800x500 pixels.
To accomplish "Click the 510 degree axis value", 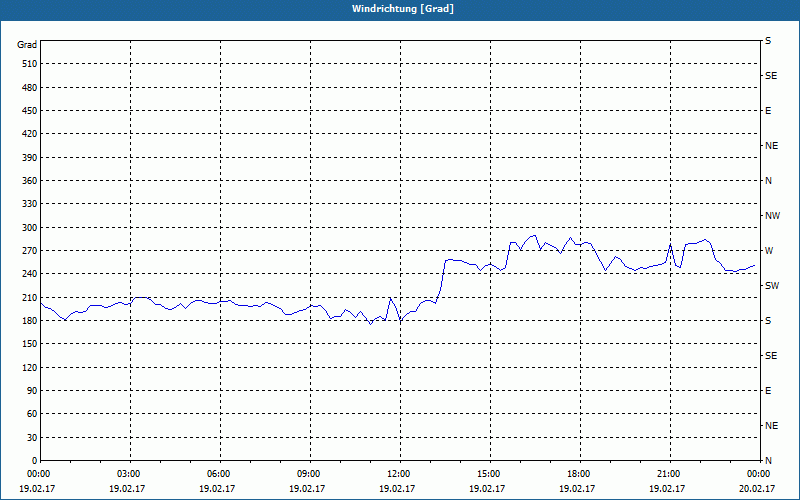I will (30, 64).
